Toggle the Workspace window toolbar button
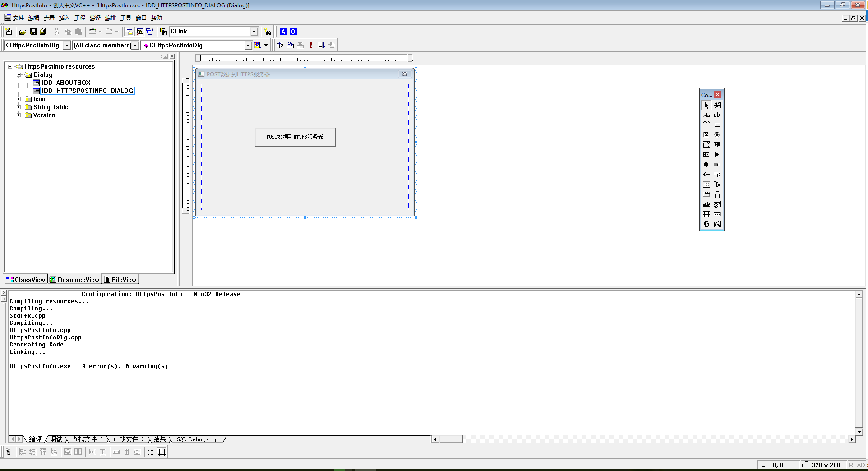This screenshot has width=868, height=471. 129,32
